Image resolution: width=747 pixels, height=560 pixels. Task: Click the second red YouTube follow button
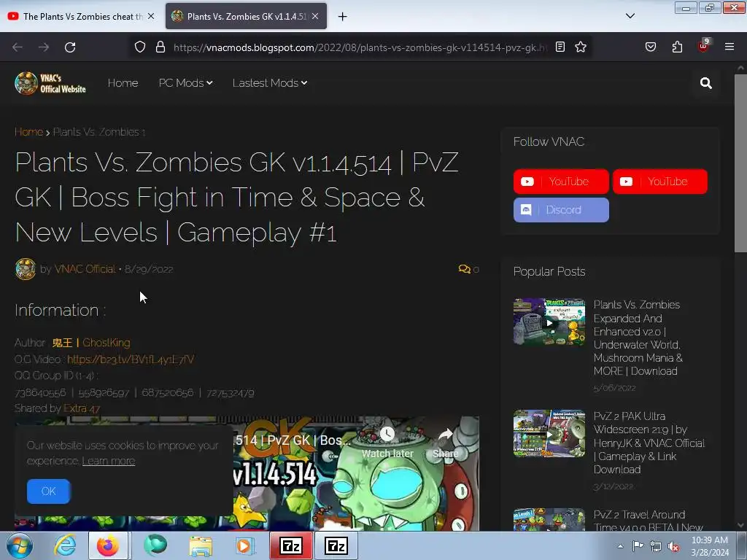(x=659, y=182)
